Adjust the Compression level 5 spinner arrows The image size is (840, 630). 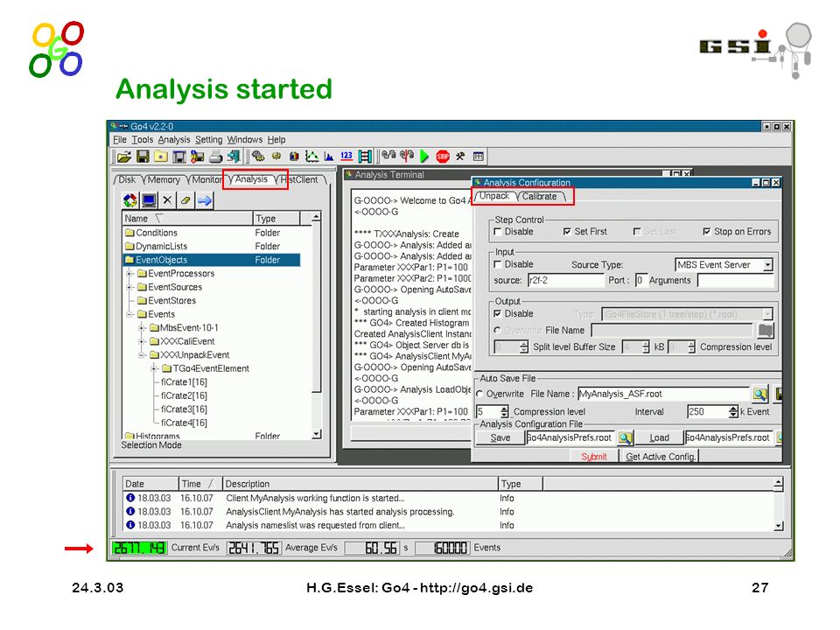(504, 411)
